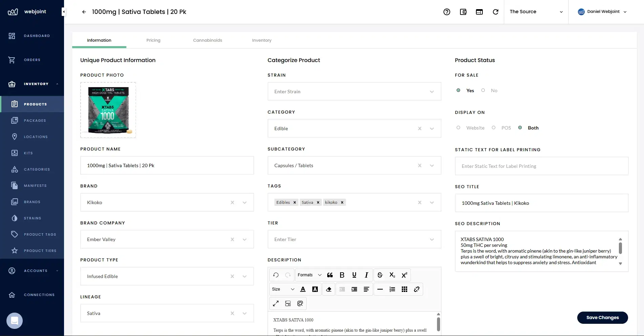Open the Cannabinoids tab
Image resolution: width=644 pixels, height=336 pixels.
click(x=207, y=40)
